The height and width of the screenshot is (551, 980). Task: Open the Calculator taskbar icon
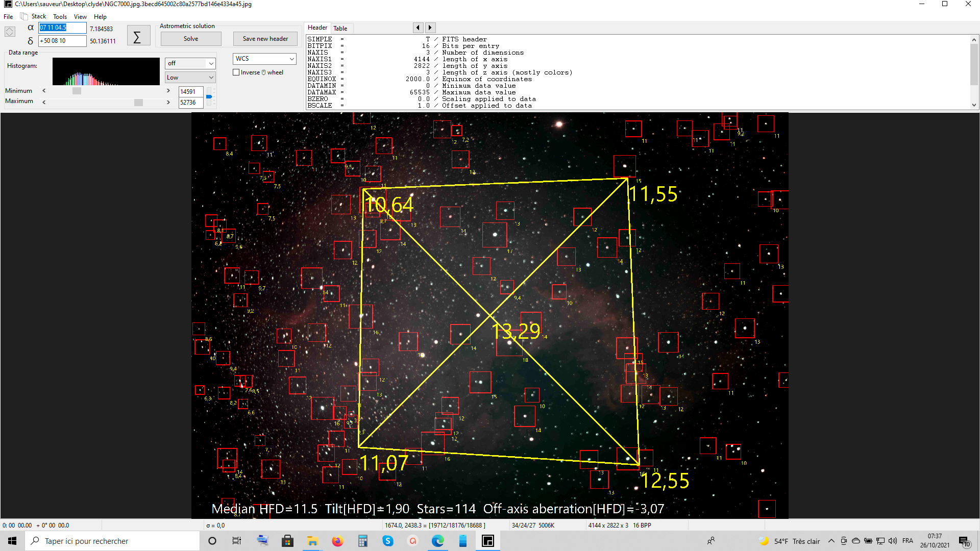363,541
